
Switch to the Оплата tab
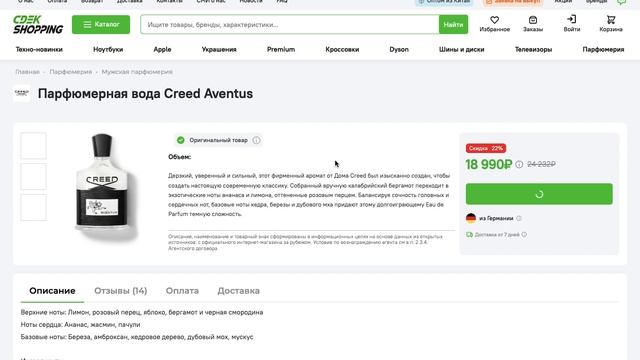pos(182,291)
